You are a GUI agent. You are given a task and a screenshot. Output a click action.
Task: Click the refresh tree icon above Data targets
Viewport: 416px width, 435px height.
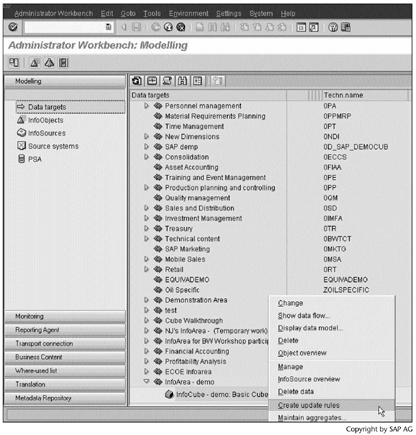136,81
